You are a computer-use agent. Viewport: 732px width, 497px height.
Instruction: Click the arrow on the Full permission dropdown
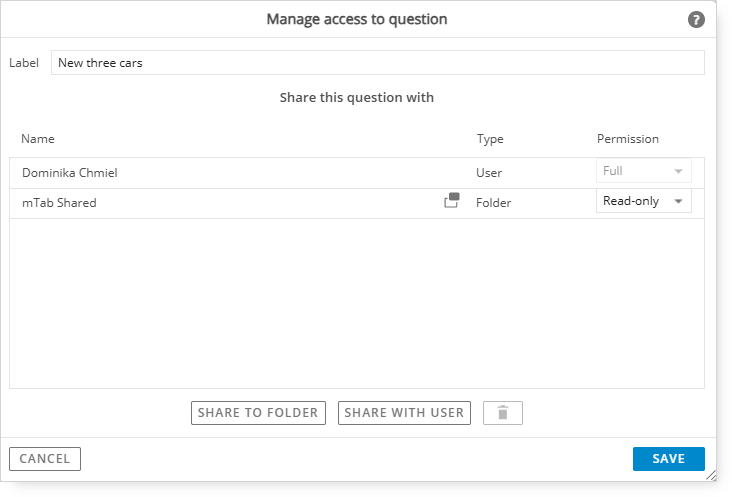(x=678, y=171)
